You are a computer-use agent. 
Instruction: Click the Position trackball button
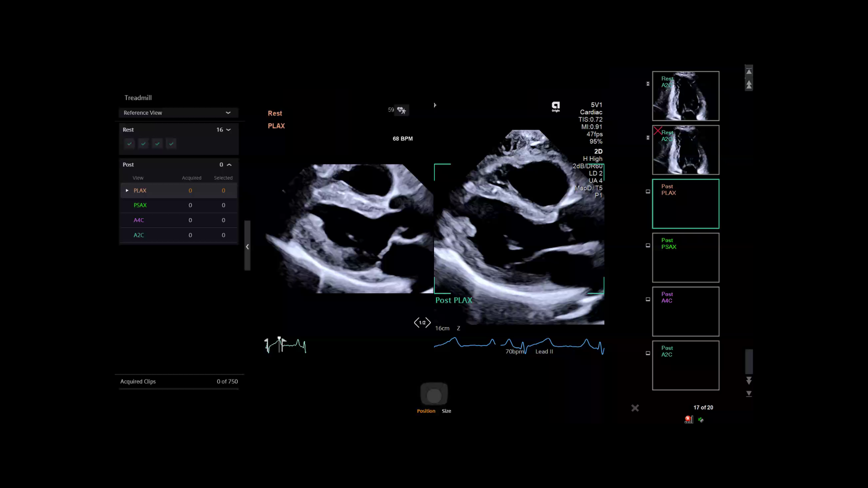427,411
